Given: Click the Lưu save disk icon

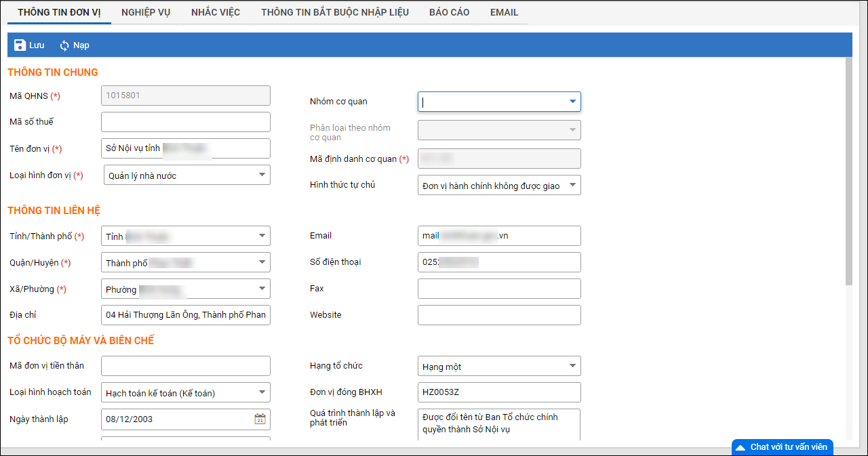Looking at the screenshot, I should (20, 45).
